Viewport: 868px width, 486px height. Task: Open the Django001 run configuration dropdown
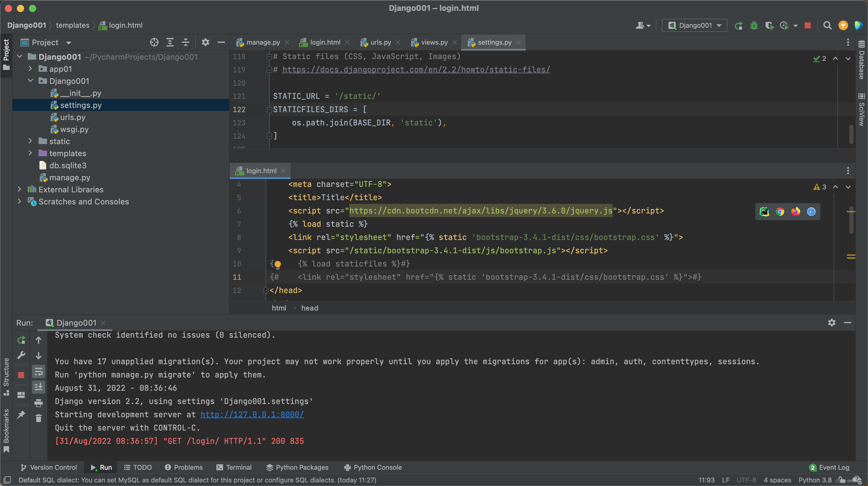[694, 26]
